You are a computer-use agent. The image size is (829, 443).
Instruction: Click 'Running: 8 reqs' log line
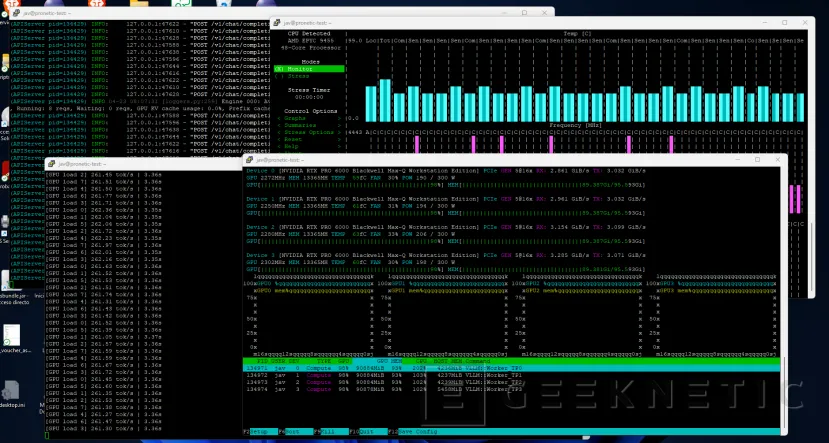pos(140,108)
